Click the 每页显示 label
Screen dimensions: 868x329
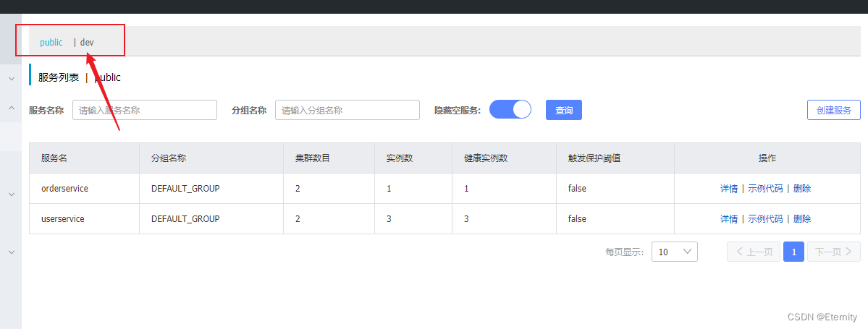point(625,252)
